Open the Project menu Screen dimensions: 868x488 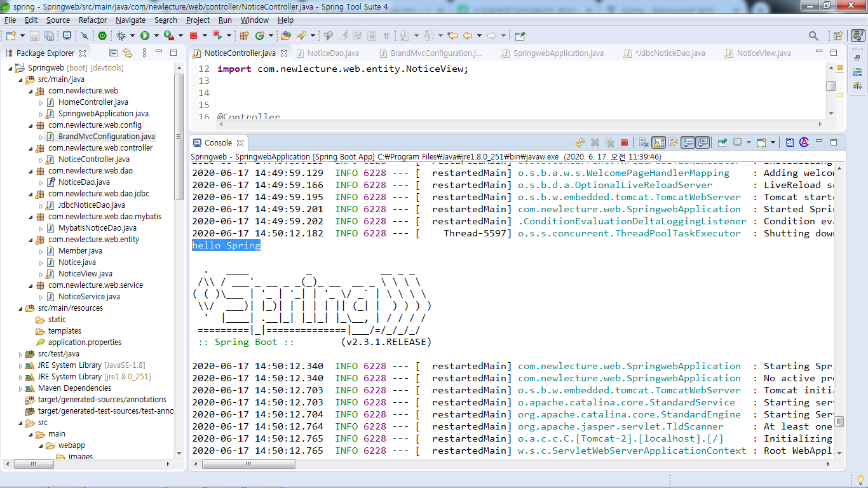198,20
